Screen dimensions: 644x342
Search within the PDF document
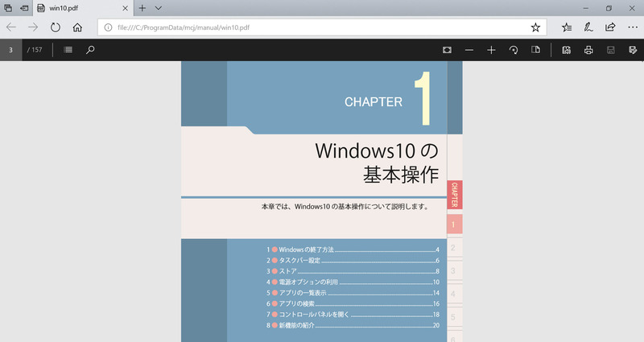click(x=90, y=50)
